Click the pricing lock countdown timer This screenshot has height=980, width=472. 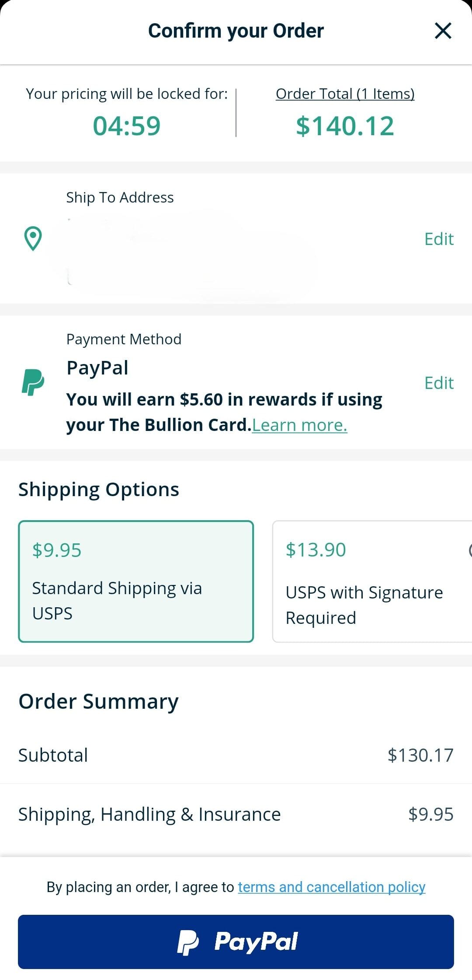coord(127,126)
